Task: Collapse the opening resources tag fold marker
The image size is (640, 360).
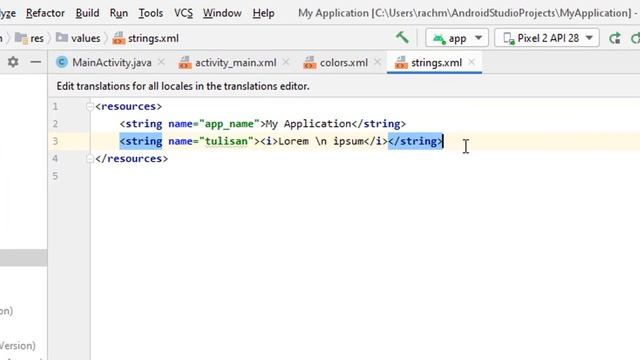Action: pyautogui.click(x=90, y=107)
